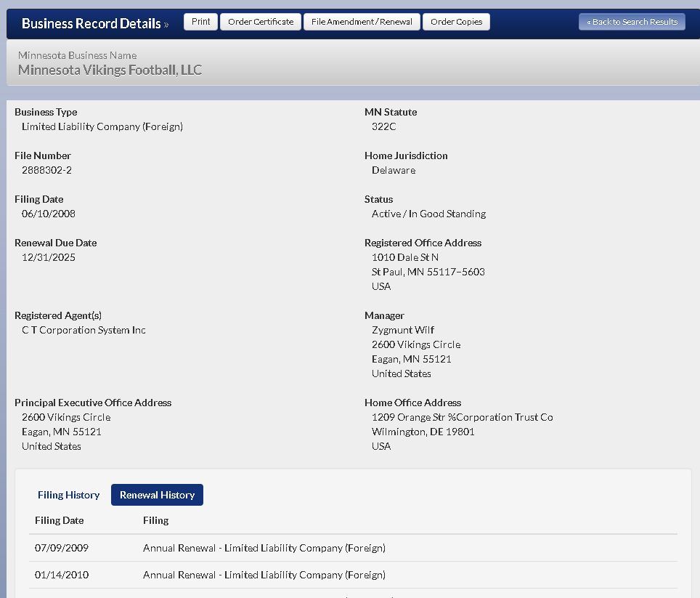Click renewal row dated 01/14/2010
This screenshot has height=598, width=700.
[353, 575]
